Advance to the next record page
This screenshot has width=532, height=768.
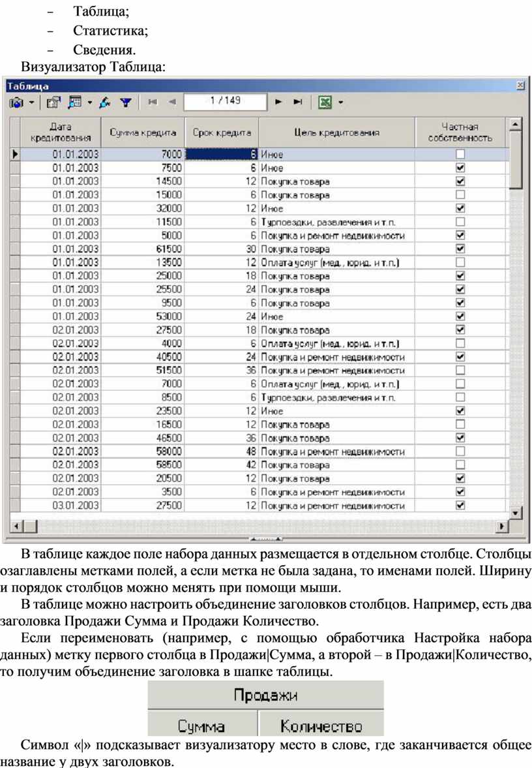(x=278, y=102)
